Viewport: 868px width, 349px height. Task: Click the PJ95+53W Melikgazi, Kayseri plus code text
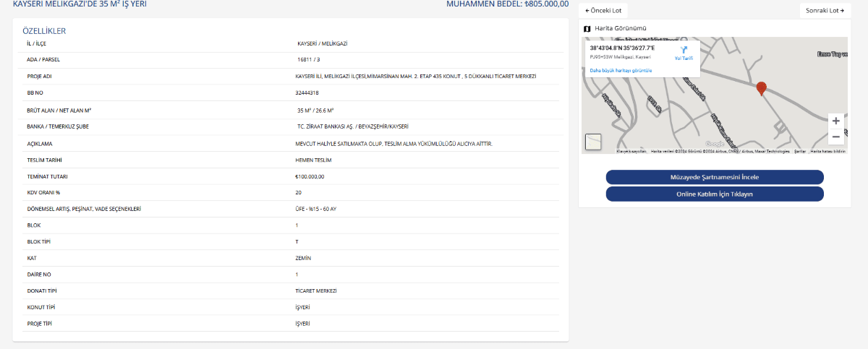click(621, 56)
